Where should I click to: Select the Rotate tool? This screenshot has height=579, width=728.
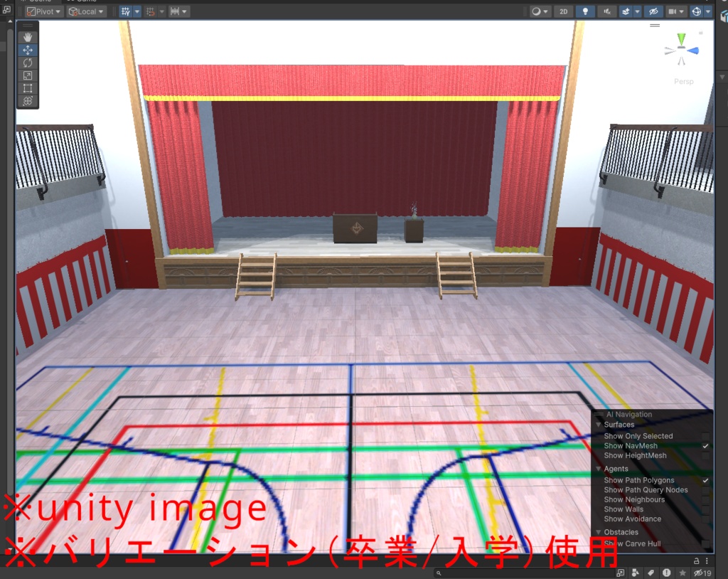27,63
